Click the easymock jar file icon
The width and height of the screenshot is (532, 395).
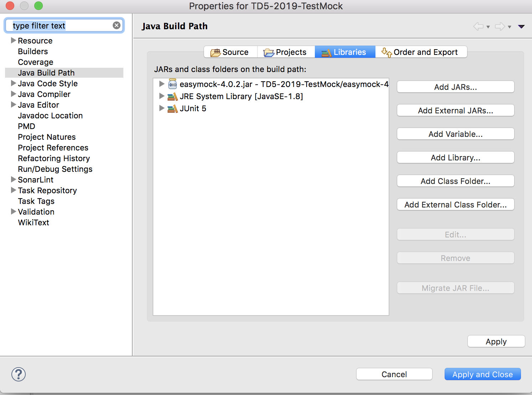[x=173, y=84]
